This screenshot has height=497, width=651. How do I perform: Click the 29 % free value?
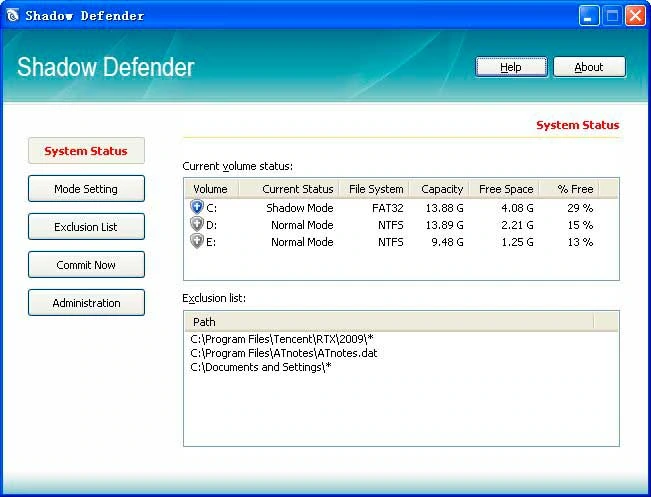click(x=580, y=208)
